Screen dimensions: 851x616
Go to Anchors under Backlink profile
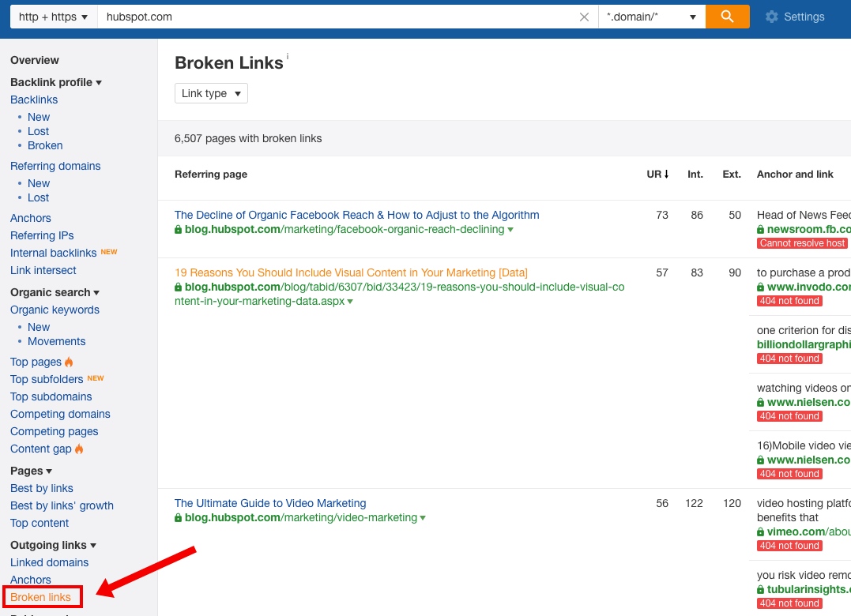tap(30, 218)
